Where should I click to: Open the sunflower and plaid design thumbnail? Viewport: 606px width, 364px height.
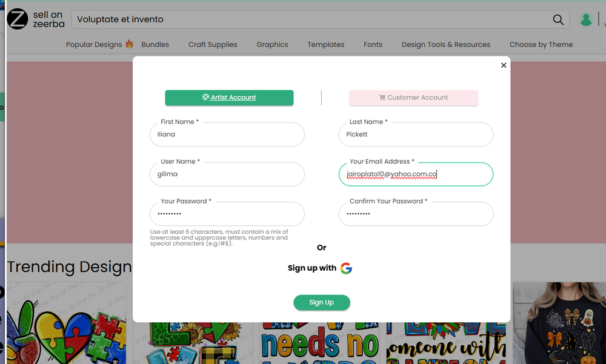193,343
